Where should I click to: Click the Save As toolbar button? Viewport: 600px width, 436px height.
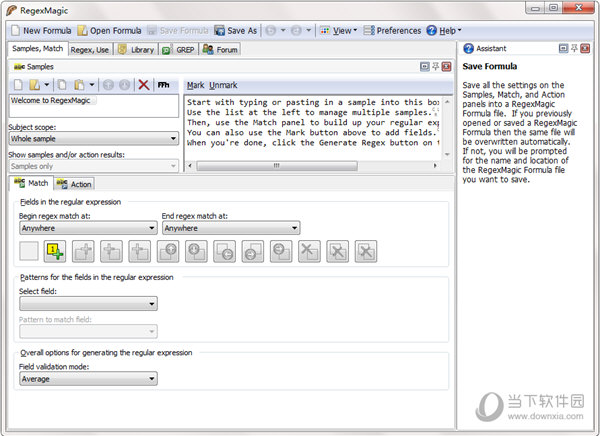pos(236,31)
